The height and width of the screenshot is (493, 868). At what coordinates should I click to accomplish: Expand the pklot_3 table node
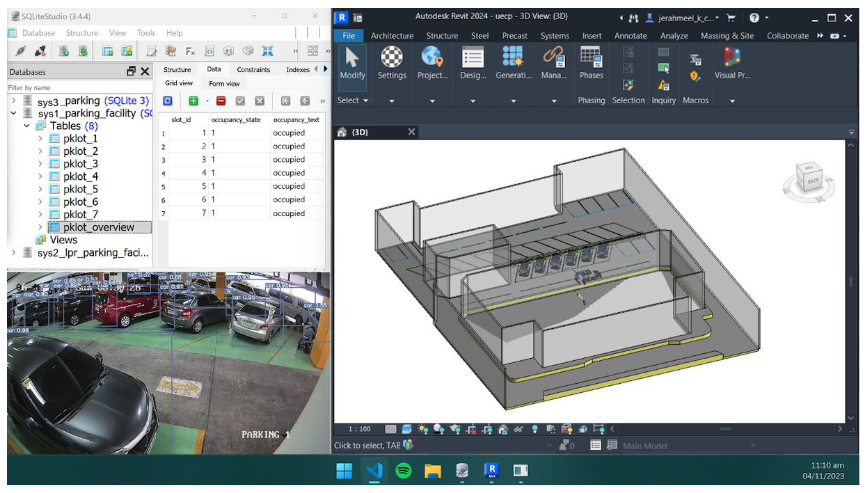(40, 164)
